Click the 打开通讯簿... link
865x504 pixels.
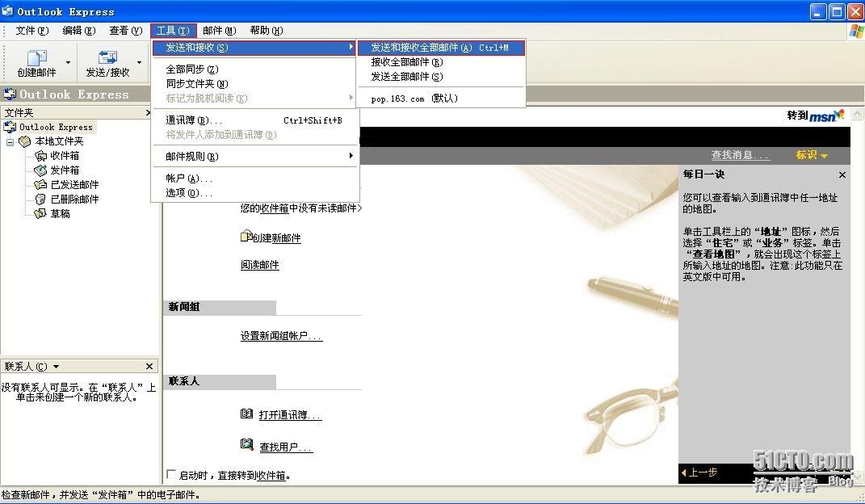pyautogui.click(x=290, y=415)
